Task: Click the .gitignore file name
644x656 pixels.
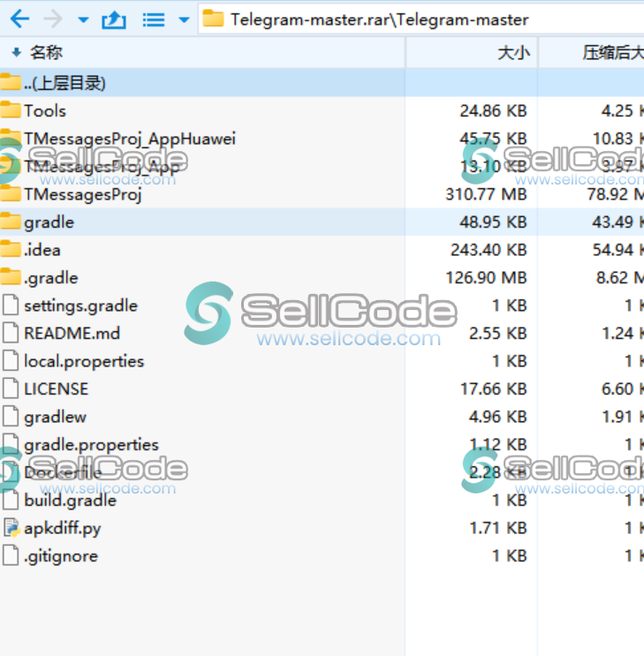Action: click(x=61, y=556)
